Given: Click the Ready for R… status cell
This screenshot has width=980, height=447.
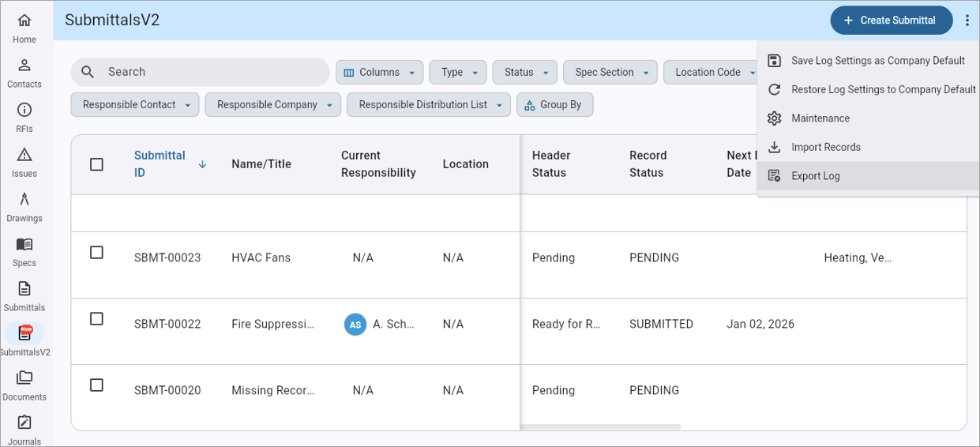Looking at the screenshot, I should (x=567, y=324).
